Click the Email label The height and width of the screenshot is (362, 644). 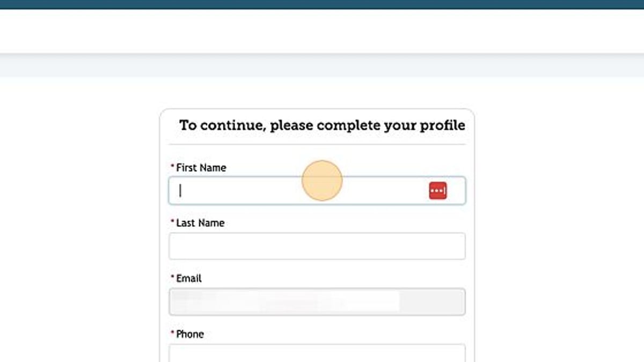pos(188,278)
